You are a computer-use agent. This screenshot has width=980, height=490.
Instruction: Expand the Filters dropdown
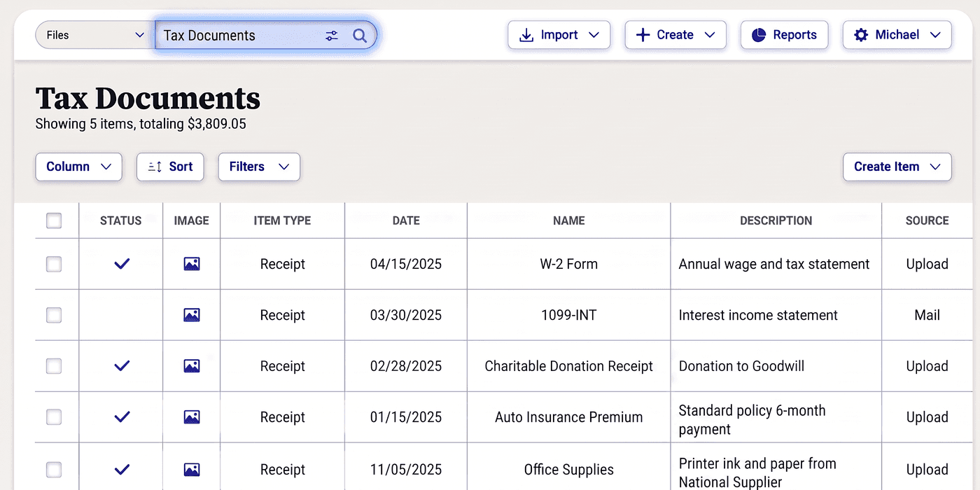click(259, 167)
